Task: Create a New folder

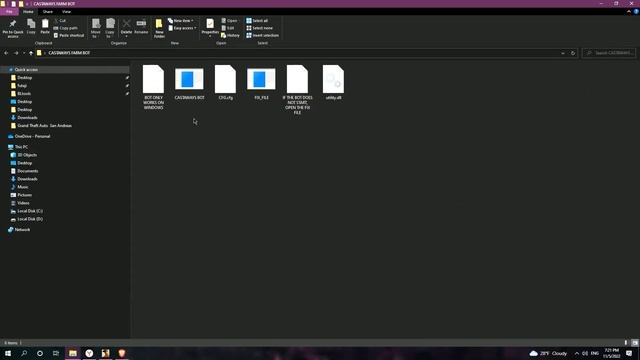Action: point(159,28)
